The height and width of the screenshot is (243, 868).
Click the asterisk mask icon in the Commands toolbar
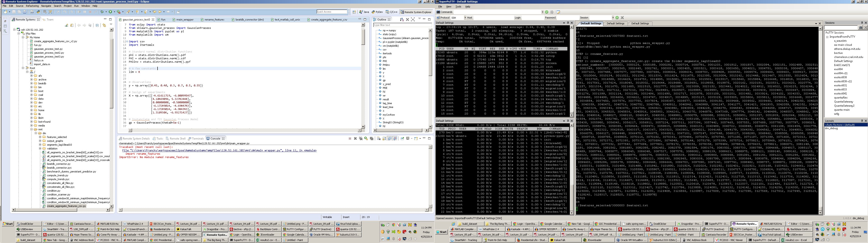552,12
